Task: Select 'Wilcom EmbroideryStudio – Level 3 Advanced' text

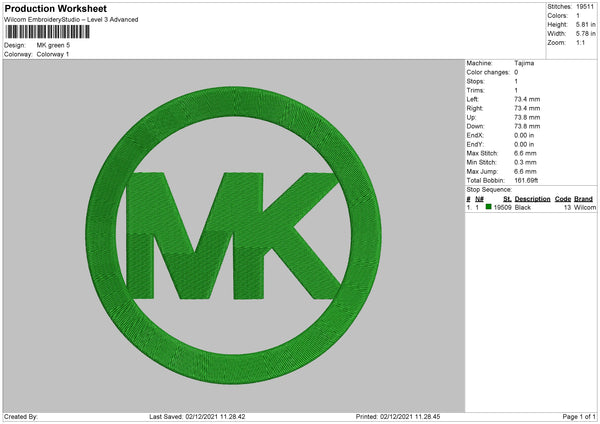Action: 71,20
